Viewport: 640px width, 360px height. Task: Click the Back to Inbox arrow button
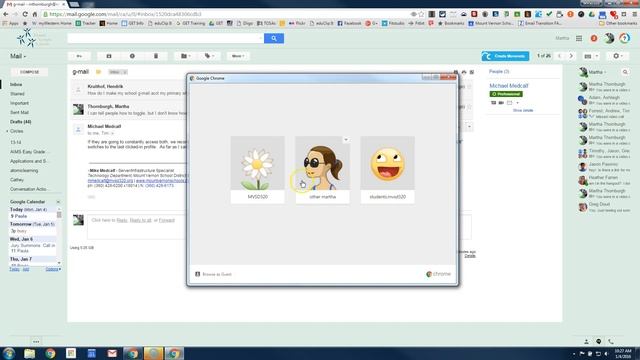point(79,56)
